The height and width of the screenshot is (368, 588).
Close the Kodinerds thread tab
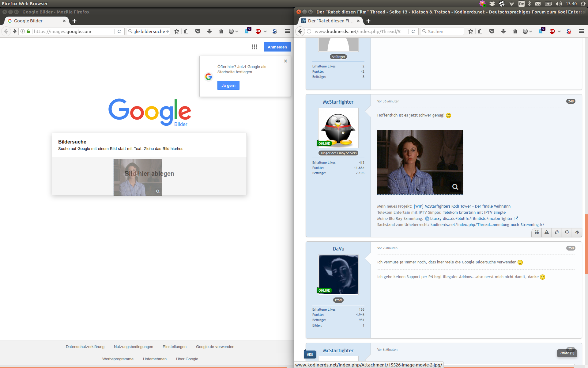pyautogui.click(x=358, y=21)
